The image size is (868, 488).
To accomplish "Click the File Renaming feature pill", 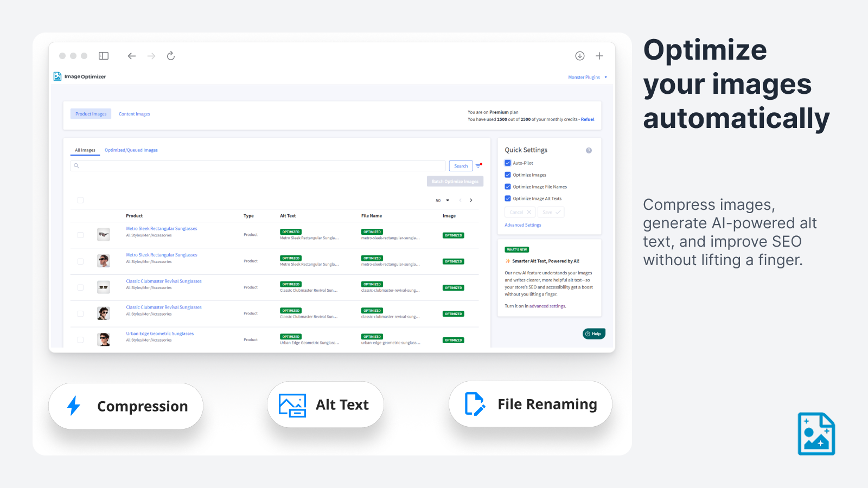I will [531, 404].
